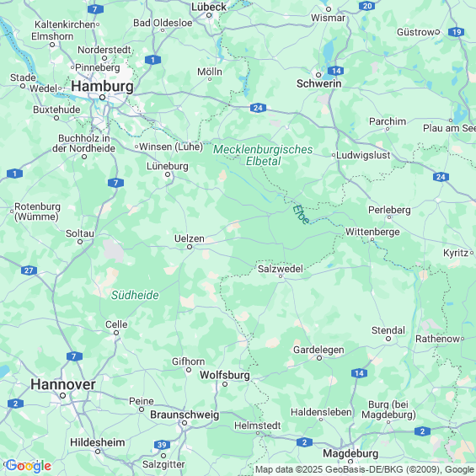The width and height of the screenshot is (476, 476).
Task: Click the Mecklenburgisches Elbetal region label
Action: pyautogui.click(x=263, y=155)
